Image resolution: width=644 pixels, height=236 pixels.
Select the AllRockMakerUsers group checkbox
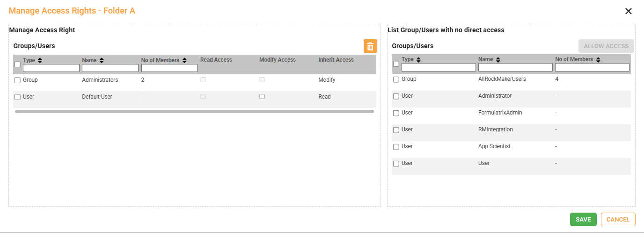click(x=396, y=79)
